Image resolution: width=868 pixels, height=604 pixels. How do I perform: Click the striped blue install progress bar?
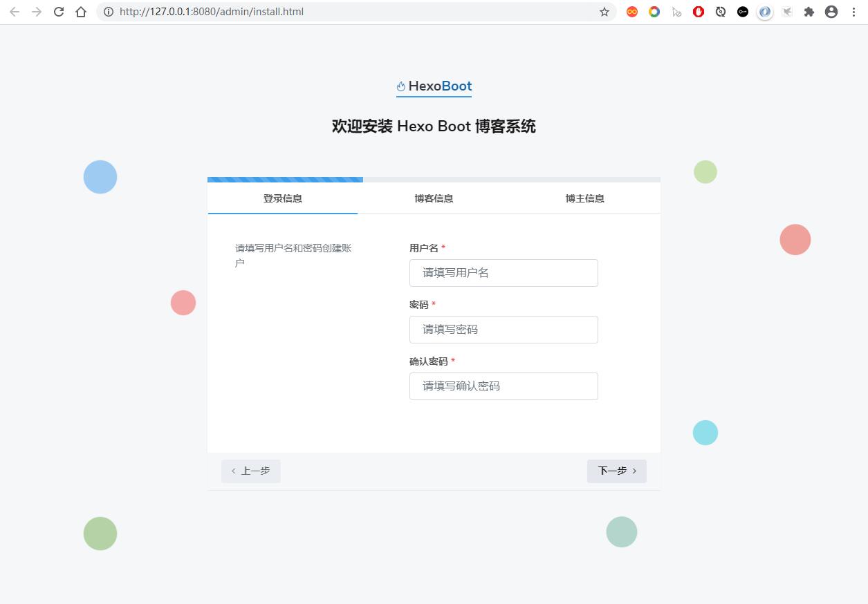[285, 180]
